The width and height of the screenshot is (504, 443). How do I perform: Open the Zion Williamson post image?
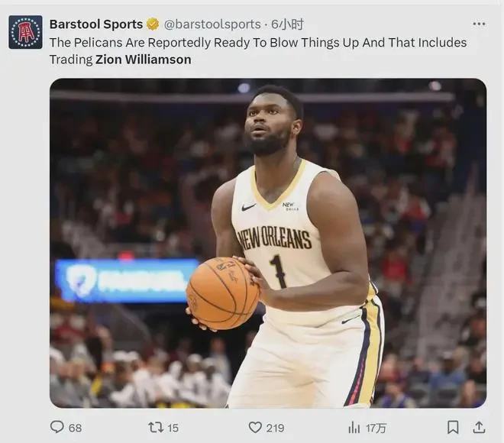(268, 244)
